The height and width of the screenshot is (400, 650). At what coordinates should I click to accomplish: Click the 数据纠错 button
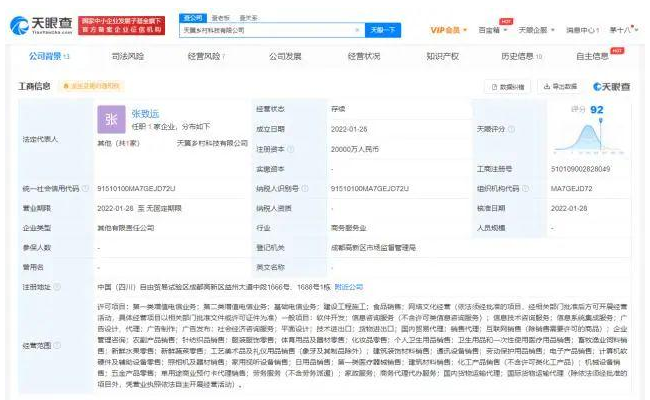coord(507,87)
